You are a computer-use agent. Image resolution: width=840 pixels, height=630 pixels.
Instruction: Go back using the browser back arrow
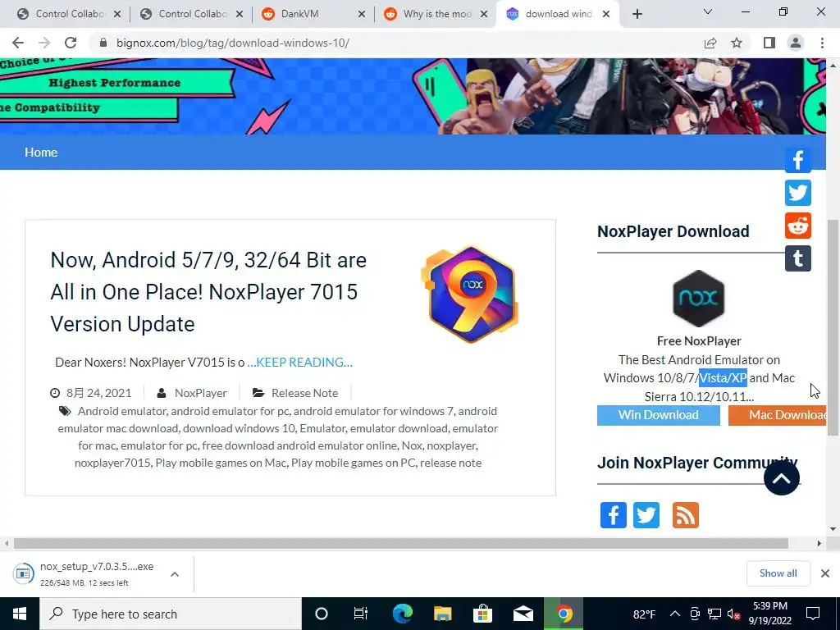coord(18,43)
